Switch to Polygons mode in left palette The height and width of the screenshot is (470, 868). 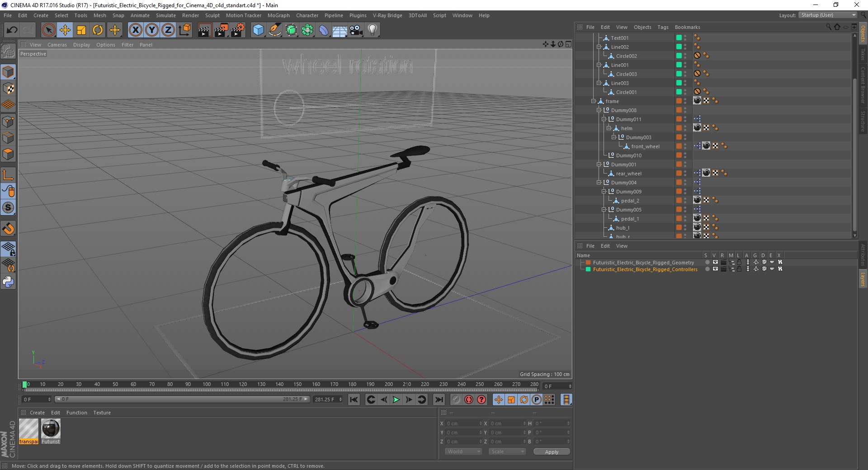coord(8,154)
